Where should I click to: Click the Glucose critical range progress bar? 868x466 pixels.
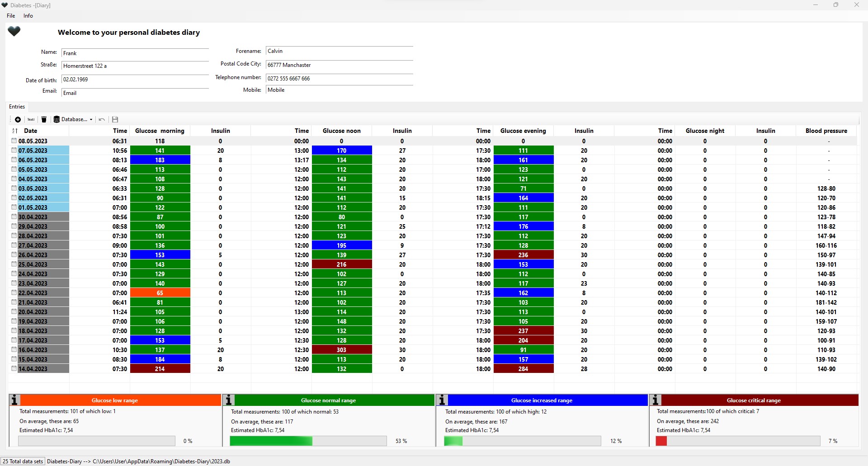738,441
